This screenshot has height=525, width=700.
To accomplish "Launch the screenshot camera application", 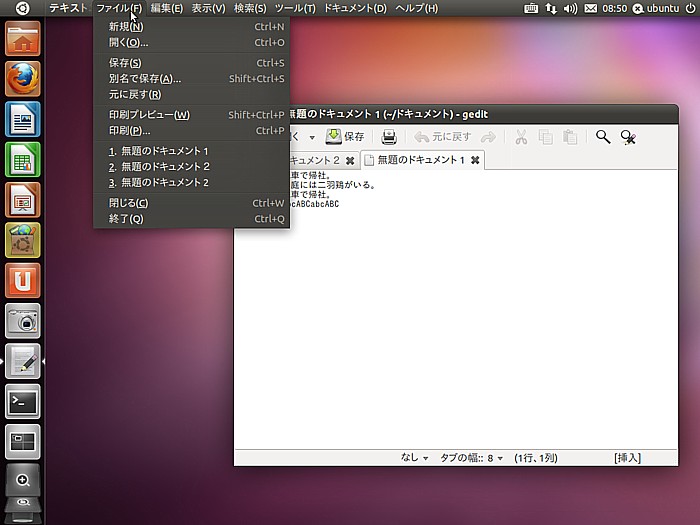I will tap(23, 321).
